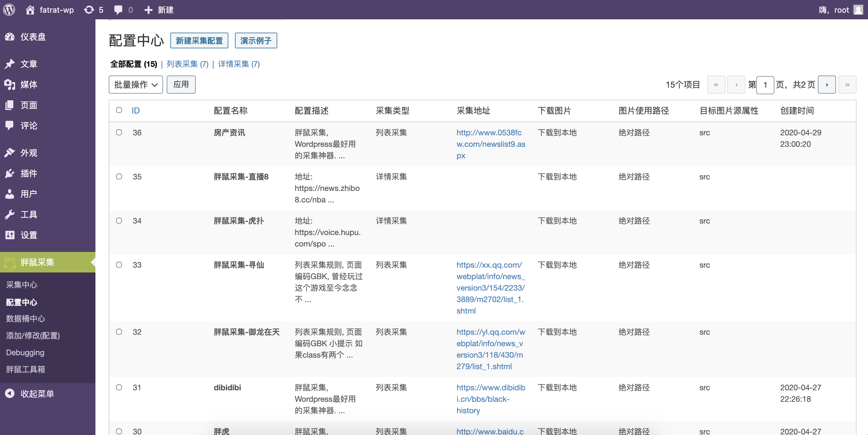This screenshot has height=435, width=868.
Task: Click the 设置 settings icon
Action: pos(10,235)
